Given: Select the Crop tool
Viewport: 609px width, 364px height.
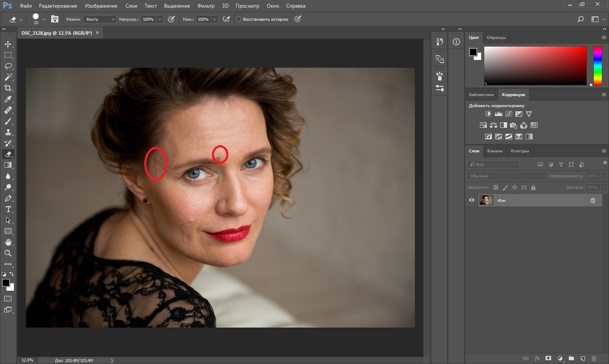Looking at the screenshot, I should pyautogui.click(x=8, y=88).
